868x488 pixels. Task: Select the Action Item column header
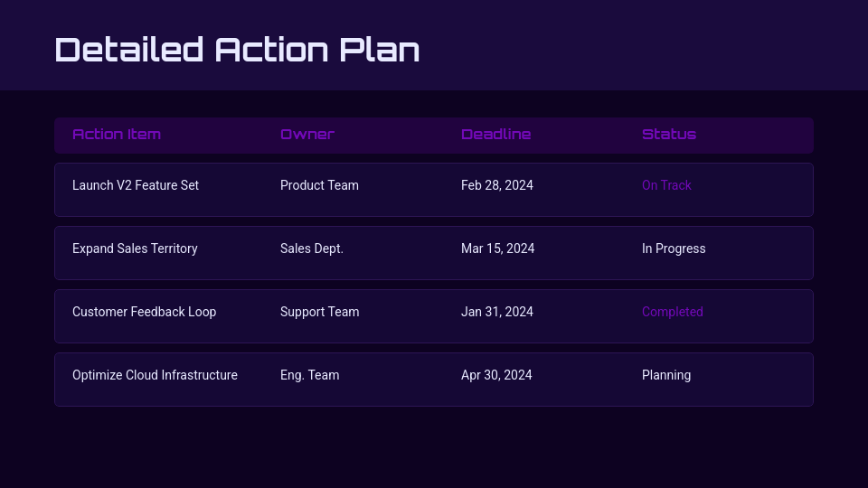tap(117, 135)
